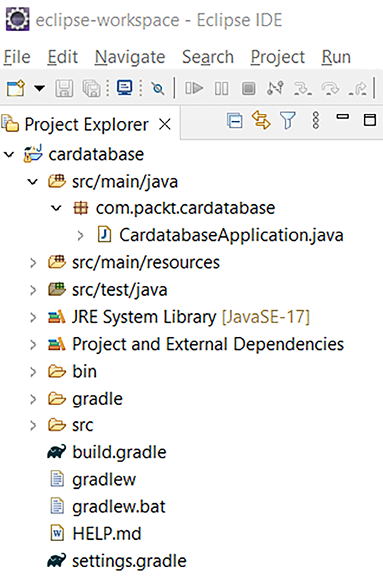The width and height of the screenshot is (383, 579).
Task: Click the New wizard toolbar icon
Action: (16, 88)
